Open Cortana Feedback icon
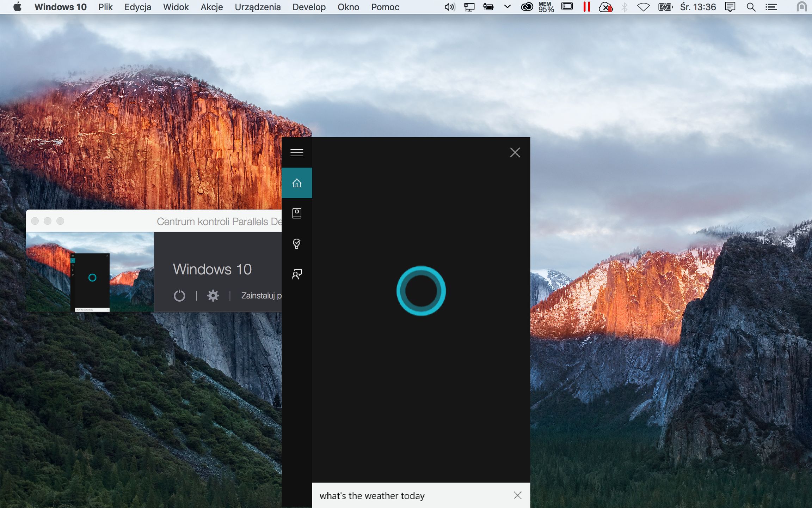Viewport: 812px width, 508px height. [296, 274]
